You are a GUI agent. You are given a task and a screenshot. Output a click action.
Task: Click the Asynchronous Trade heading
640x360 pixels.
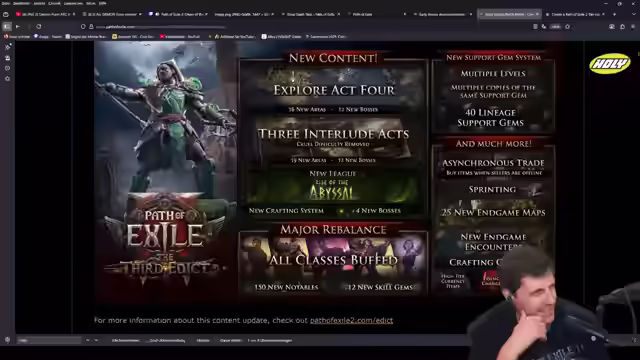click(493, 163)
